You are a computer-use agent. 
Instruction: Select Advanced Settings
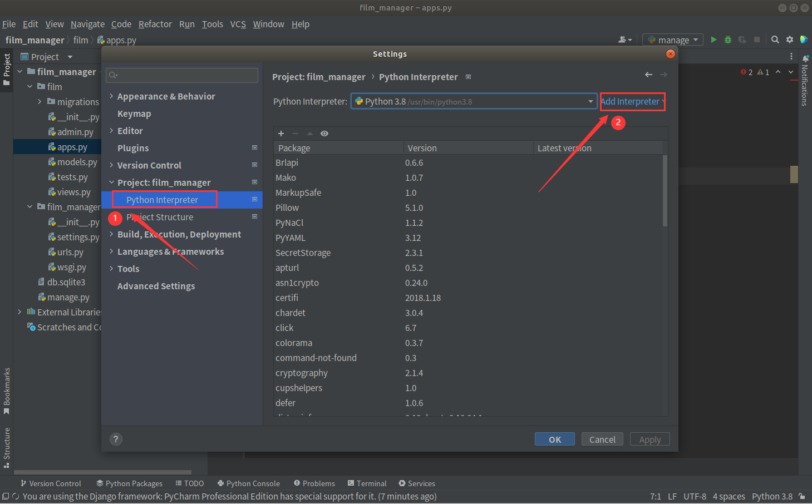[x=156, y=286]
